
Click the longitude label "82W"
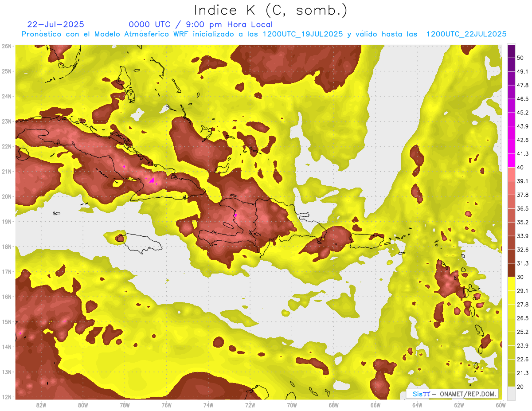(x=41, y=405)
